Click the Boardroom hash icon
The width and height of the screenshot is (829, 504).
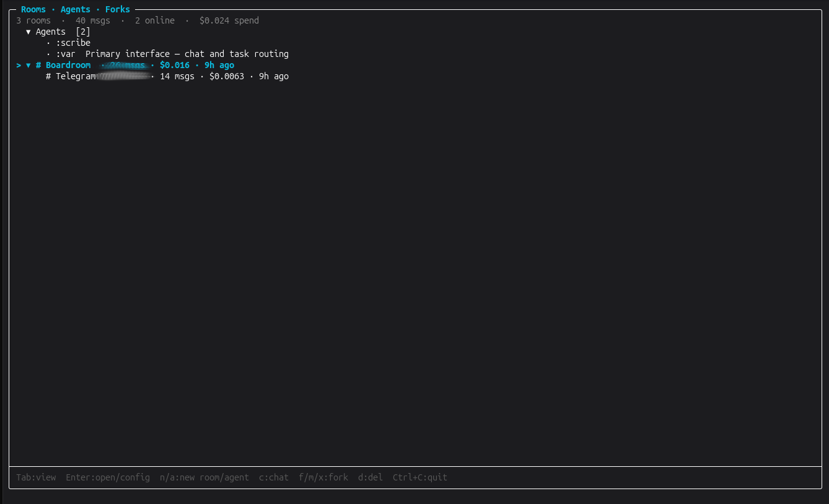pos(38,65)
